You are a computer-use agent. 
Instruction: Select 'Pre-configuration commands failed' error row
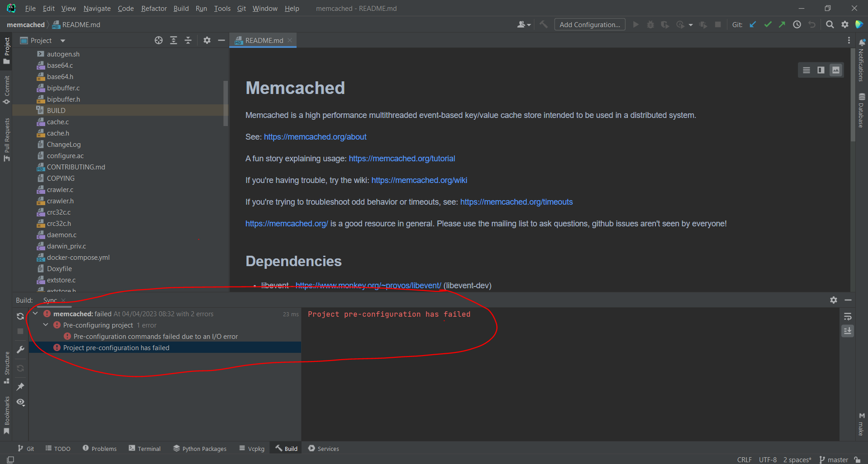pos(156,337)
